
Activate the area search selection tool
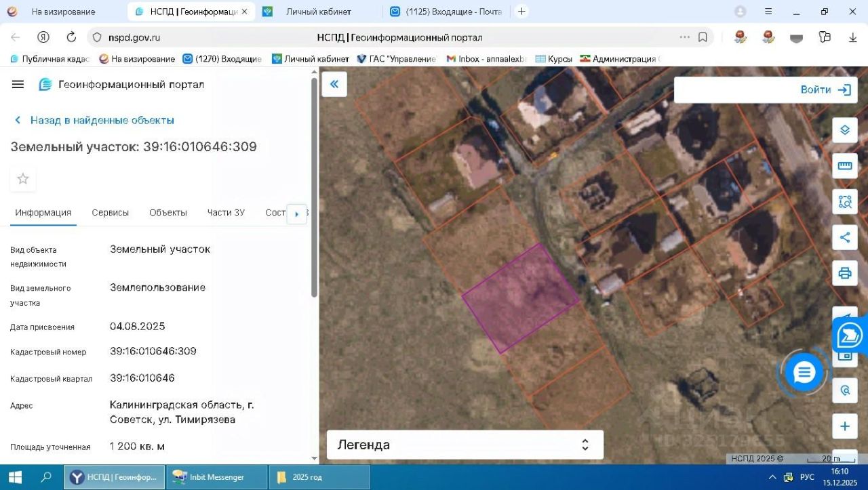[845, 201]
